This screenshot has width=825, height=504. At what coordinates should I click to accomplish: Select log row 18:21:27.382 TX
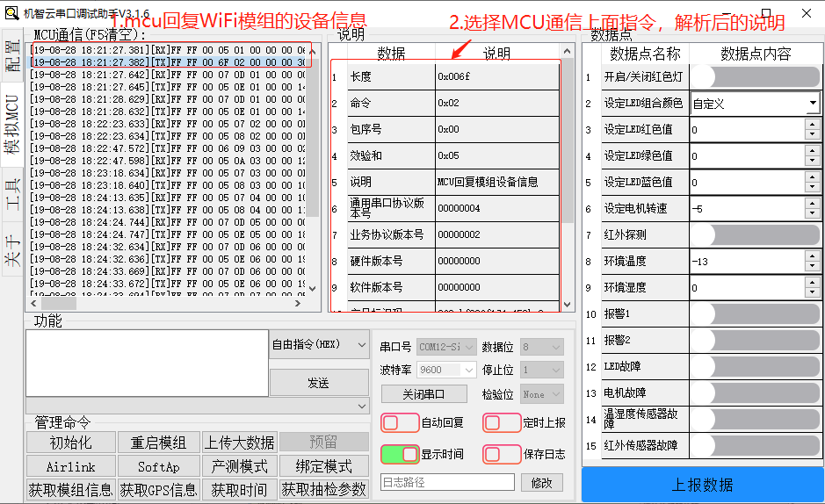167,62
